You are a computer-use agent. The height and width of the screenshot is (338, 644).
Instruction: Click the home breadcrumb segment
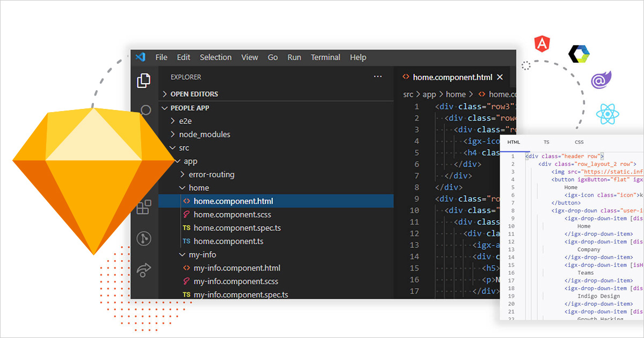point(456,94)
